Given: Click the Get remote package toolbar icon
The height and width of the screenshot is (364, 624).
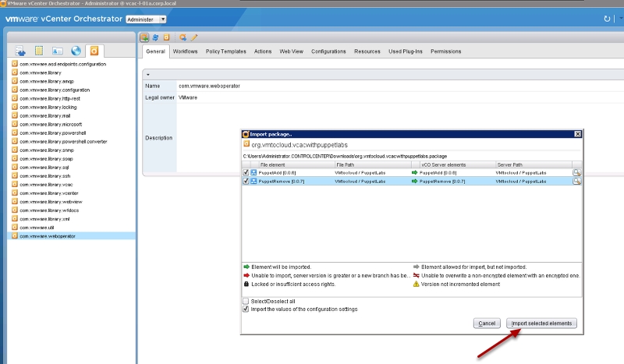Looking at the screenshot, I should point(183,37).
